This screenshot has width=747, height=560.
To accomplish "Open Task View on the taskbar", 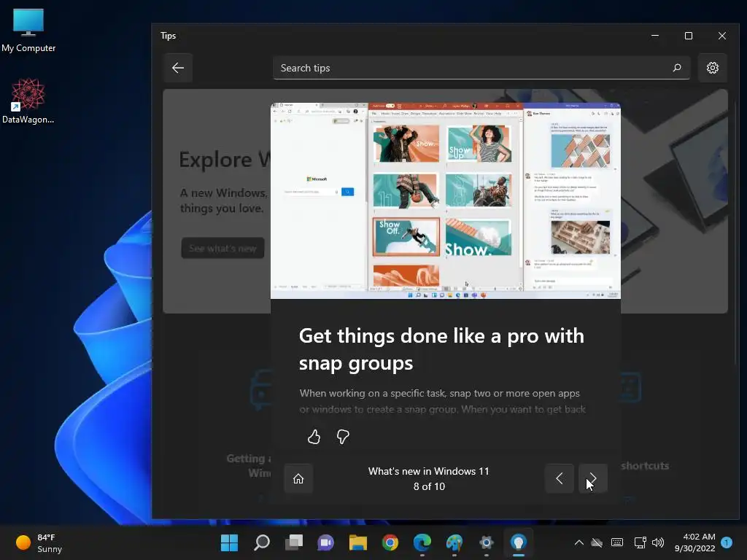I will (293, 542).
